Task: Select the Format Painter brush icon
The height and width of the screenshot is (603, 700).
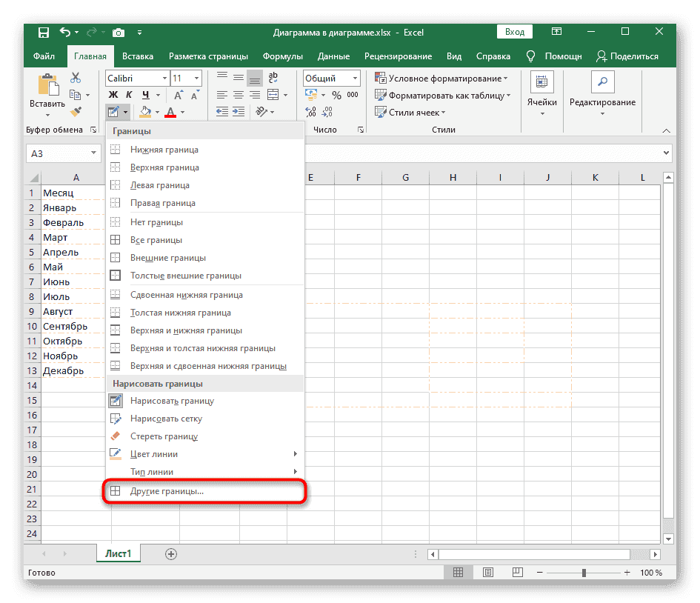Action: pos(75,111)
